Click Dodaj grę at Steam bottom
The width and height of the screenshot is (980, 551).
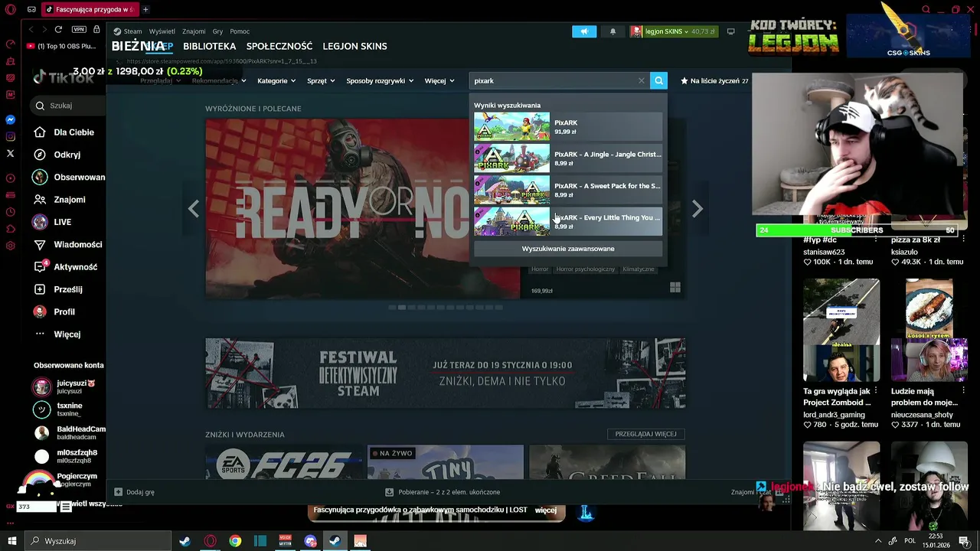click(134, 492)
